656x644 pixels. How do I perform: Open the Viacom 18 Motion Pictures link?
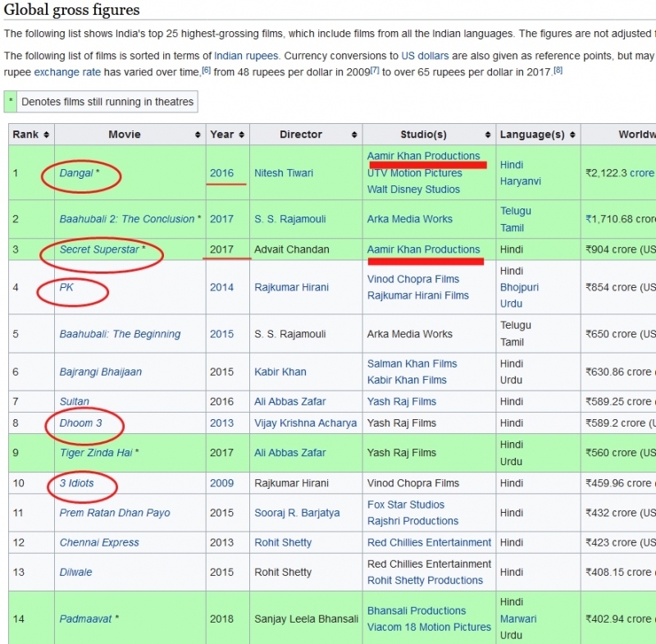click(429, 627)
